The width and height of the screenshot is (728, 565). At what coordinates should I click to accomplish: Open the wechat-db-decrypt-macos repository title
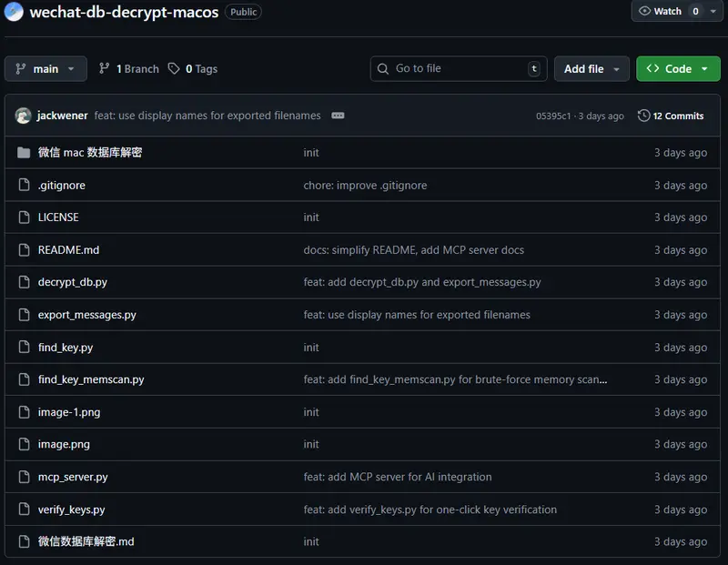tap(124, 12)
